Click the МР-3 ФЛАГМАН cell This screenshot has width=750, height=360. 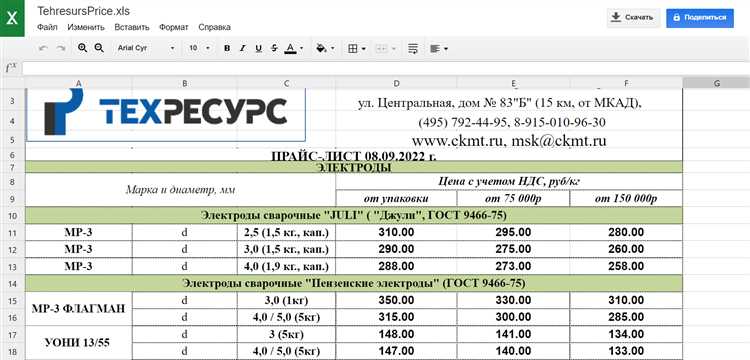point(78,308)
